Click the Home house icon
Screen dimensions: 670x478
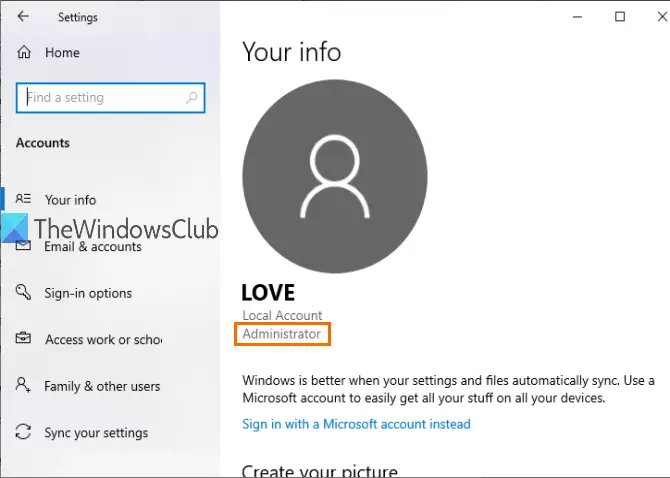[24, 52]
